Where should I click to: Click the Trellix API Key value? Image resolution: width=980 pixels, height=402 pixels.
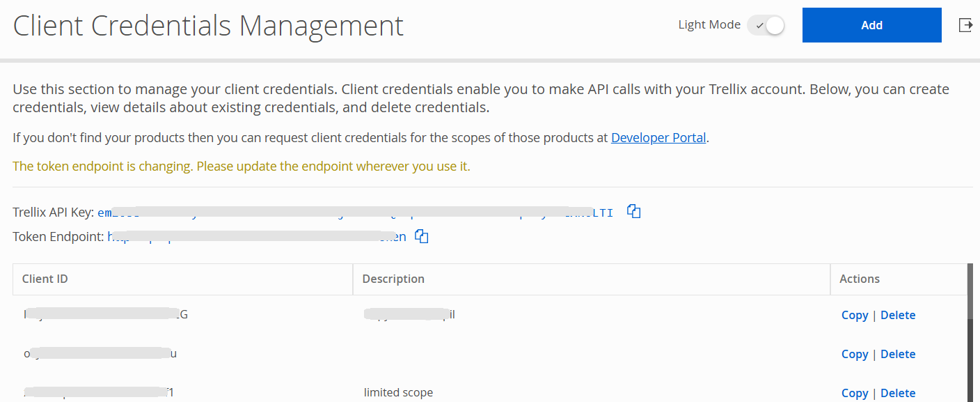tap(355, 212)
